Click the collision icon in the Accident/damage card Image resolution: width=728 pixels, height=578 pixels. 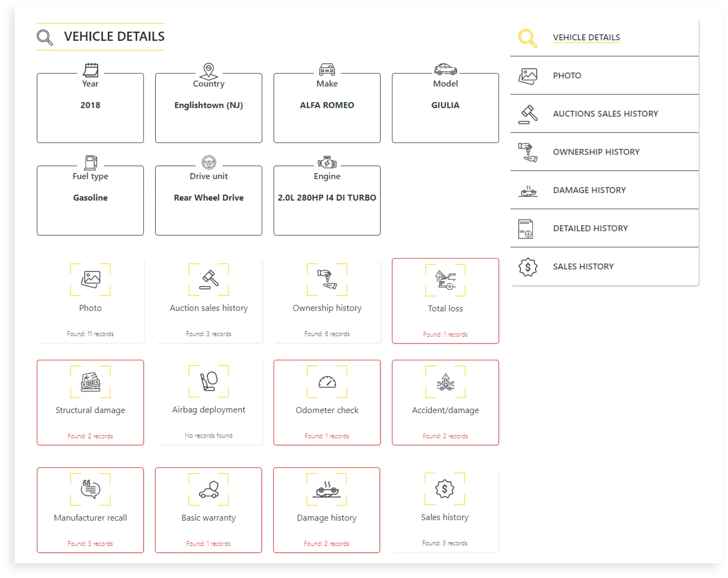pos(445,382)
